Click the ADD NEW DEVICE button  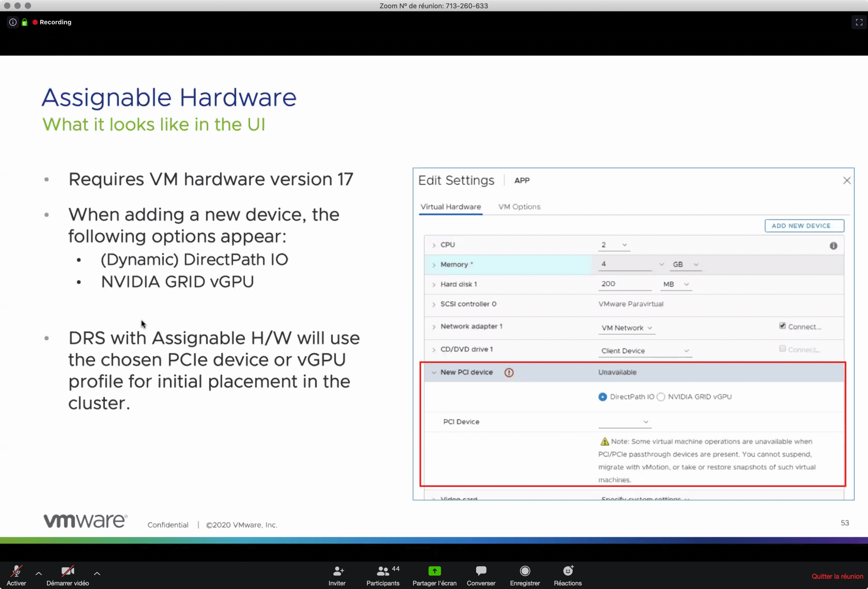tap(804, 226)
